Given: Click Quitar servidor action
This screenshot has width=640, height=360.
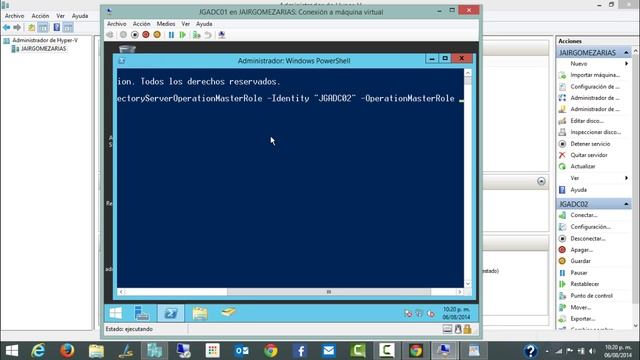Looking at the screenshot, I should tap(589, 155).
